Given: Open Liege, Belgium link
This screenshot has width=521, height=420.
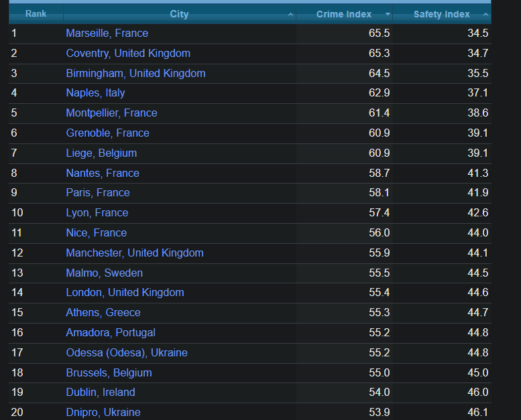Looking at the screenshot, I should coord(101,153).
